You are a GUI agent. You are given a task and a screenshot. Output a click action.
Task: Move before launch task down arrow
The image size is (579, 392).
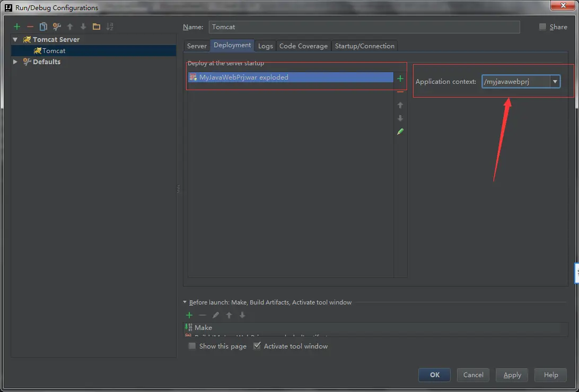pos(242,315)
